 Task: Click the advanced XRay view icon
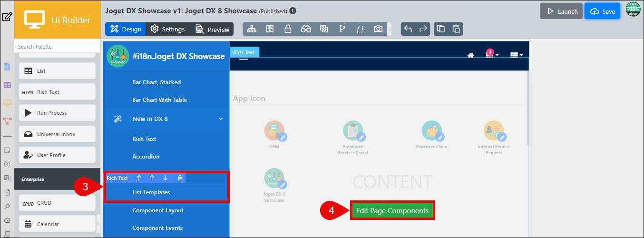(270, 29)
